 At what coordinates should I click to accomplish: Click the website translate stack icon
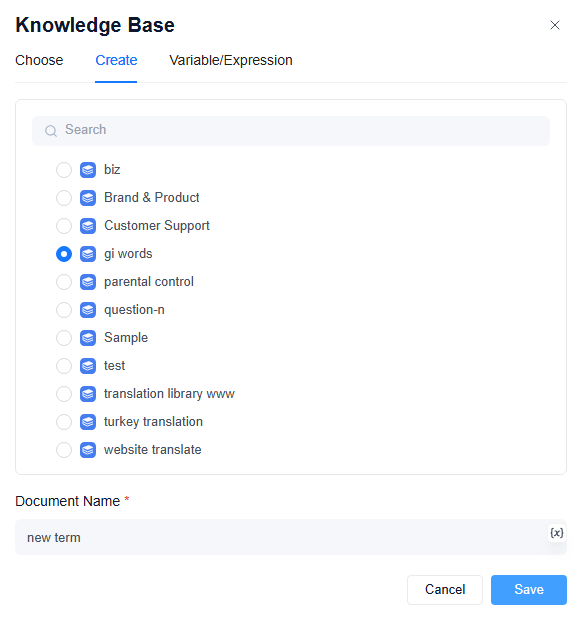[x=88, y=450]
